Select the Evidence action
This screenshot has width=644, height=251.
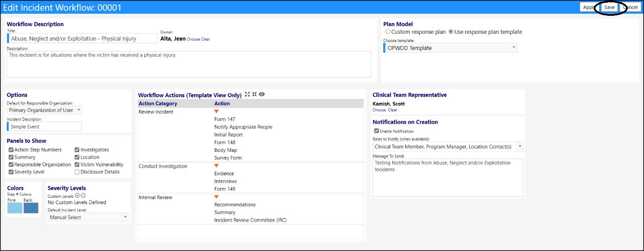coord(224,173)
